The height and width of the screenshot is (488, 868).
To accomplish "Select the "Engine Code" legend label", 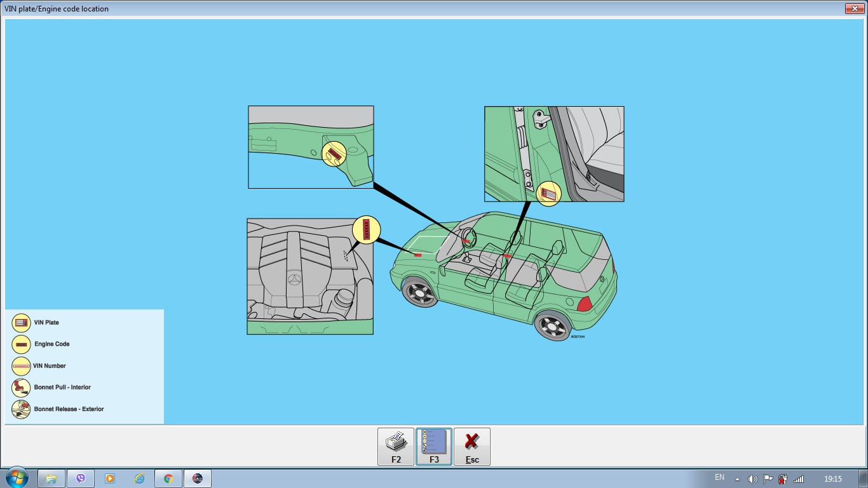I will pos(52,344).
